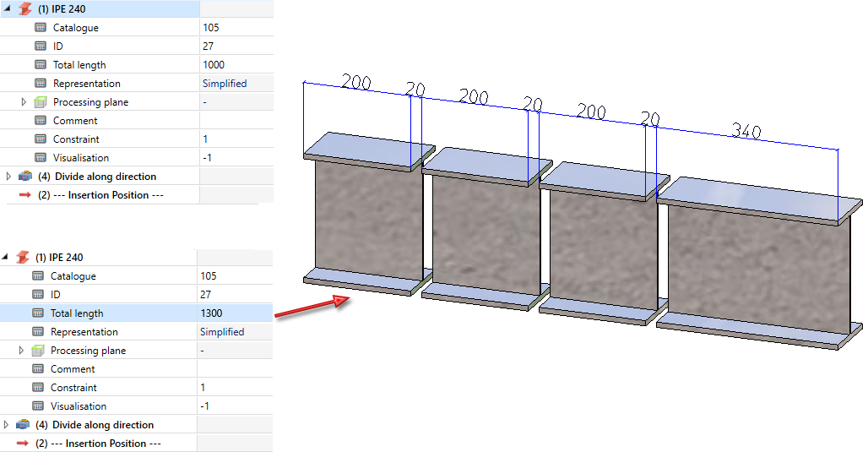Click upper Visualisation property icon
868x452 pixels.
pyautogui.click(x=41, y=157)
